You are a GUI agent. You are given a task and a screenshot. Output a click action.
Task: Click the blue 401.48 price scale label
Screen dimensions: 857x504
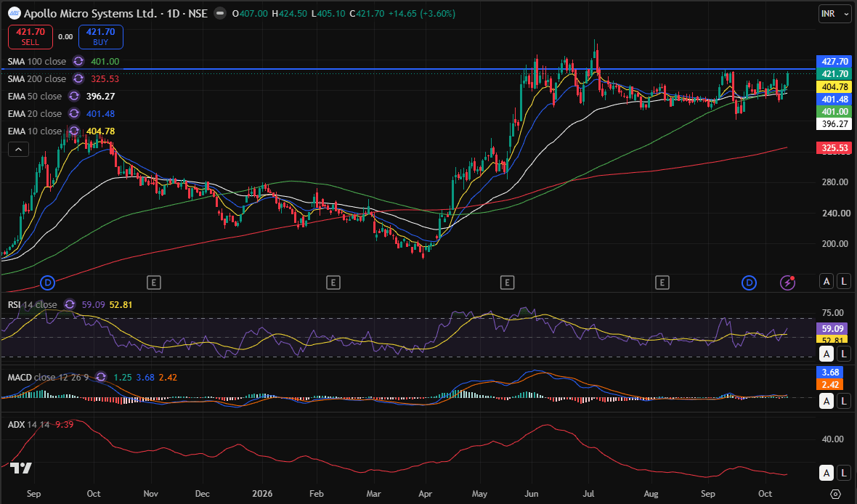tap(834, 99)
